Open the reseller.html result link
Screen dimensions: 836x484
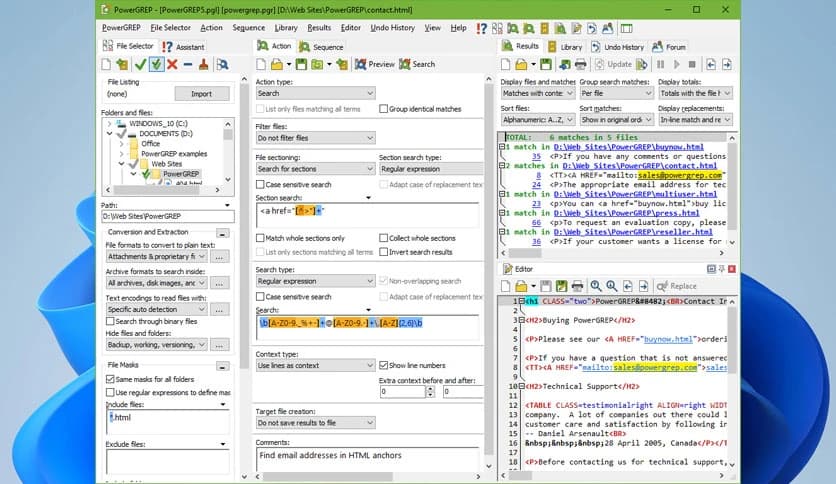[633, 232]
